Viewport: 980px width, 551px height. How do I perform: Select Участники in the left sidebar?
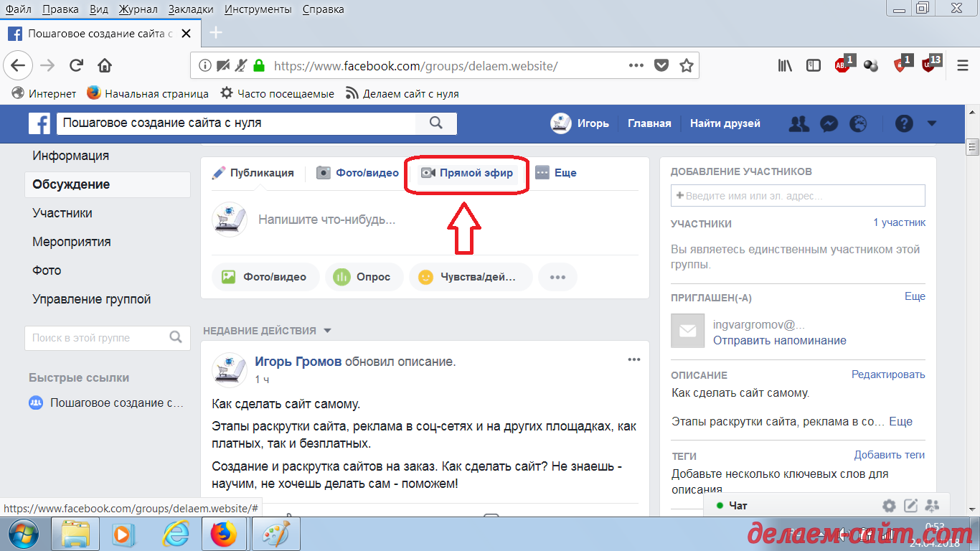click(62, 213)
